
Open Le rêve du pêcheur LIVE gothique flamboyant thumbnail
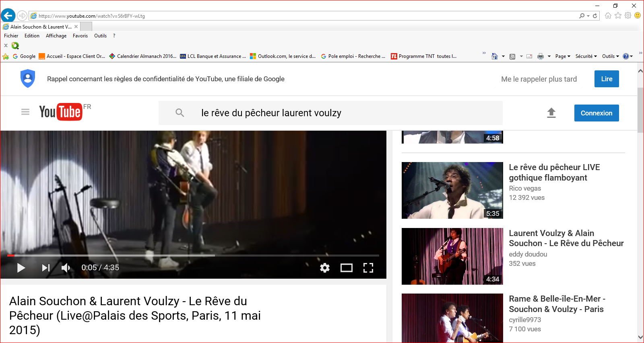(x=452, y=190)
